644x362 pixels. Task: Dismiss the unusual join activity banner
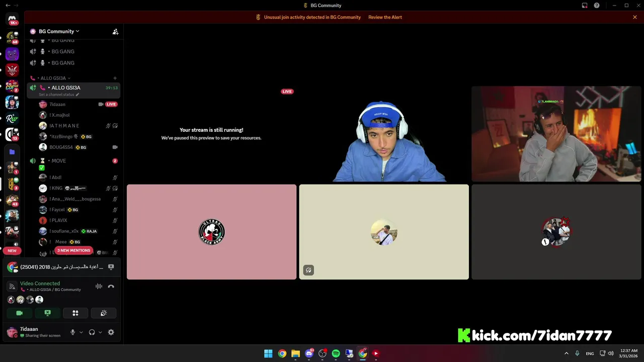[x=635, y=17]
